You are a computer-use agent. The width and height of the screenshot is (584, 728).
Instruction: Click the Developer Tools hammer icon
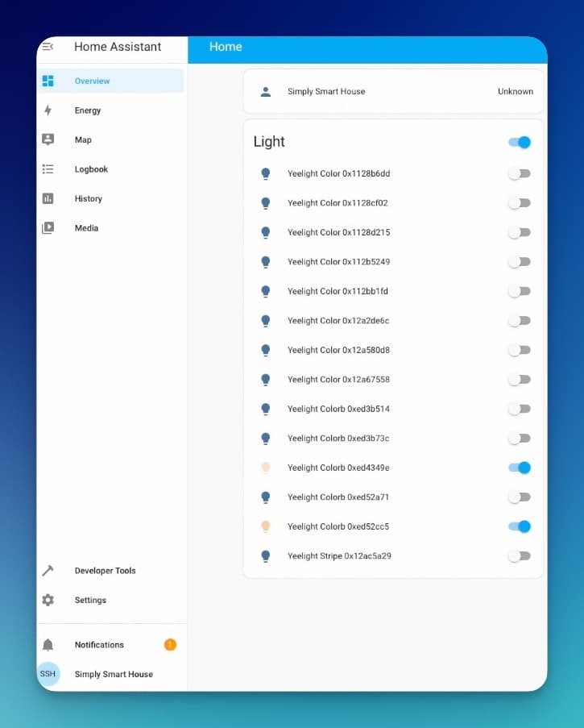pos(48,571)
